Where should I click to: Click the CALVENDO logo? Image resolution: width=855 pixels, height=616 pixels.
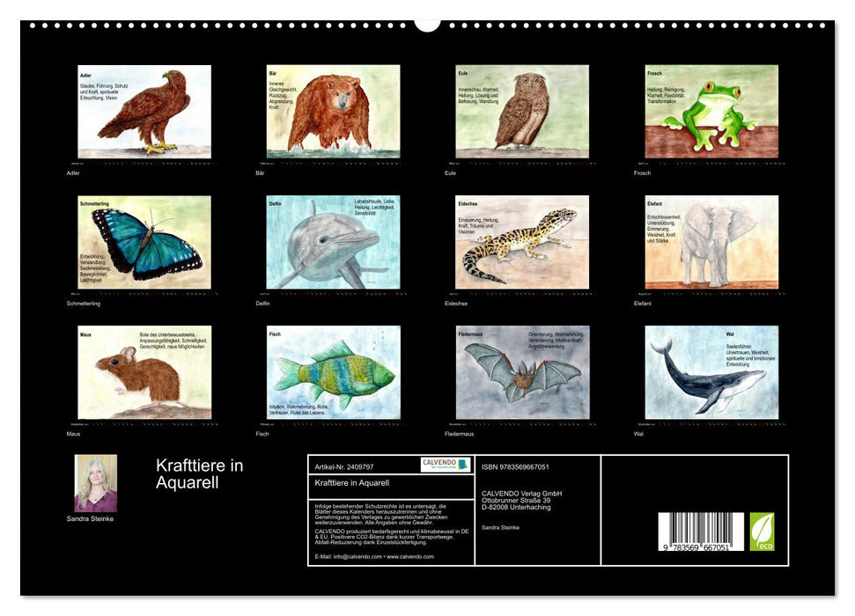[x=446, y=465]
